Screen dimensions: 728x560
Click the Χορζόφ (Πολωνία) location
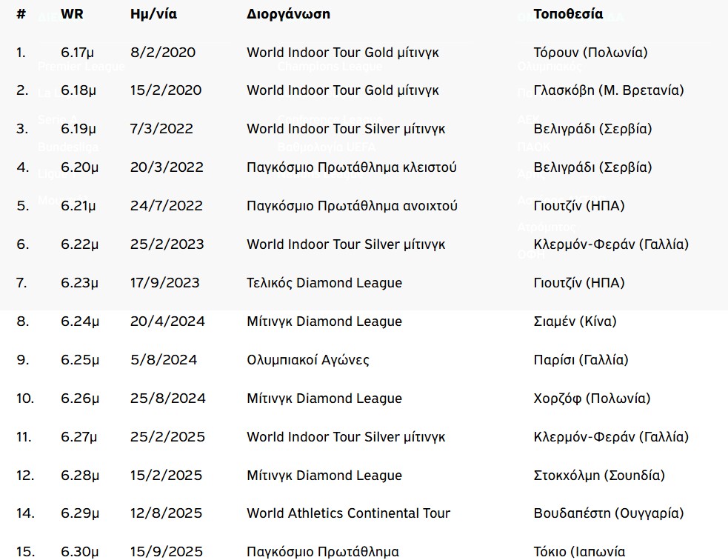pos(592,399)
